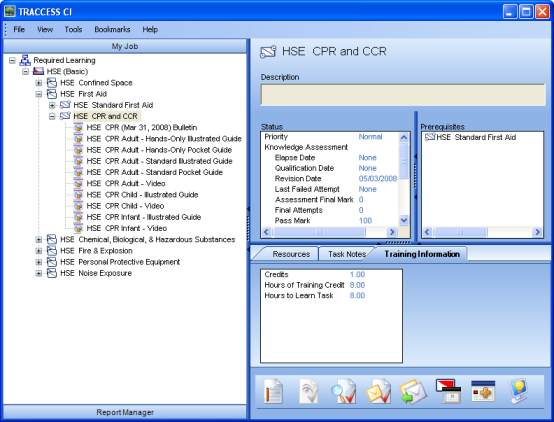The image size is (554, 422).
Task: Click the Status horizontal scrollbar thumb
Action: pyautogui.click(x=319, y=232)
